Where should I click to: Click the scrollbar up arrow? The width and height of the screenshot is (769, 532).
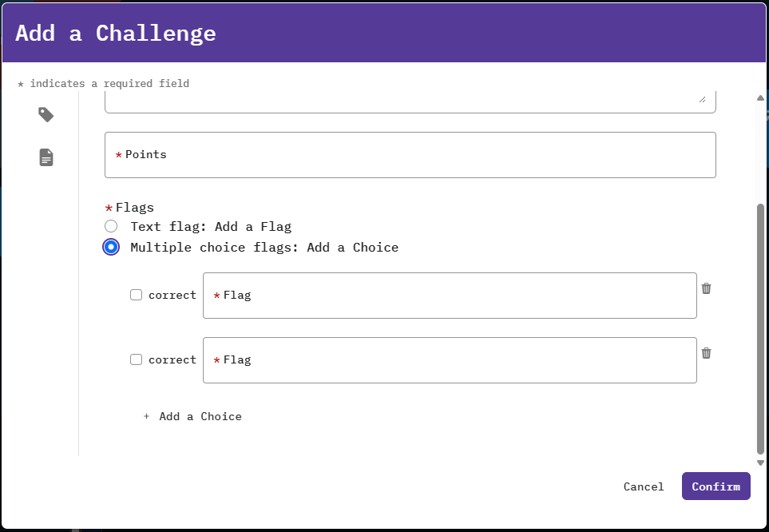pos(760,97)
